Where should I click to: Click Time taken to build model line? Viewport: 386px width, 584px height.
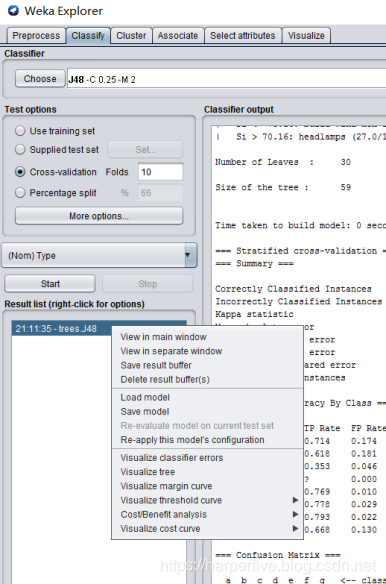pyautogui.click(x=300, y=225)
